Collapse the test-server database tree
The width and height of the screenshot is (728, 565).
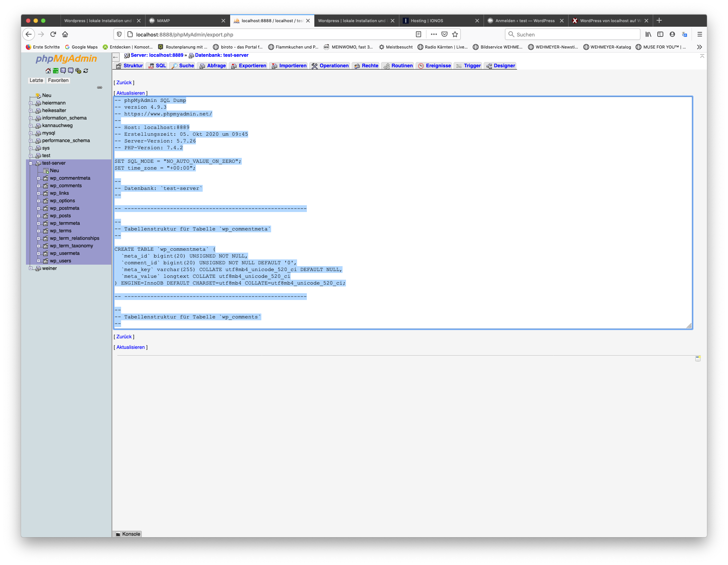tap(31, 163)
